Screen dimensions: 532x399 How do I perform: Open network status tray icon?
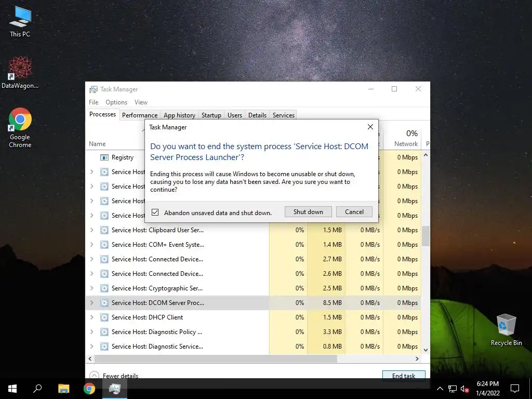[x=453, y=389]
